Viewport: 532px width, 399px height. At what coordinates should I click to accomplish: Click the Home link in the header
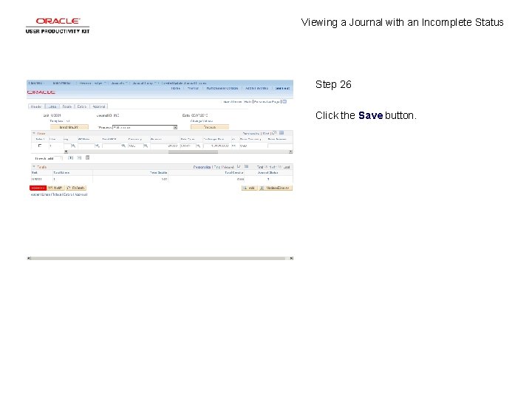pyautogui.click(x=176, y=88)
